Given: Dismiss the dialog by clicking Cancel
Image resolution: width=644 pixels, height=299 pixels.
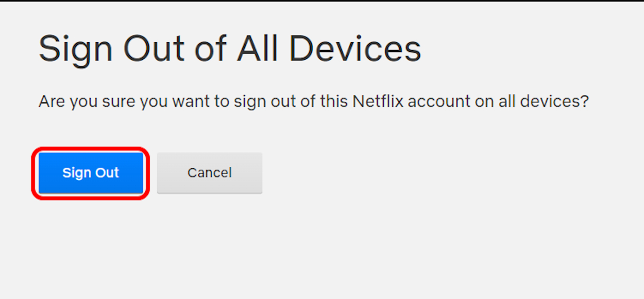Looking at the screenshot, I should (209, 173).
